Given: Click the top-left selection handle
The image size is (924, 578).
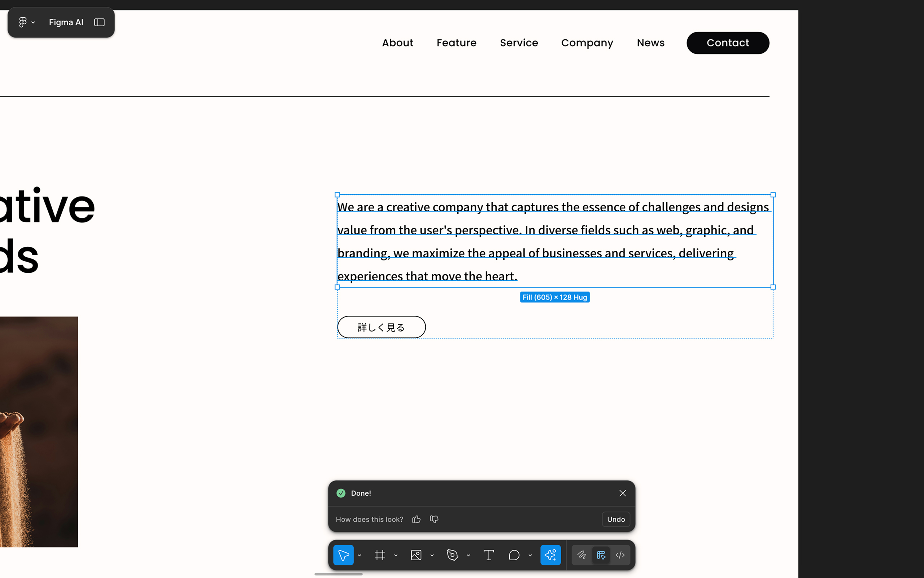Looking at the screenshot, I should click(x=337, y=195).
